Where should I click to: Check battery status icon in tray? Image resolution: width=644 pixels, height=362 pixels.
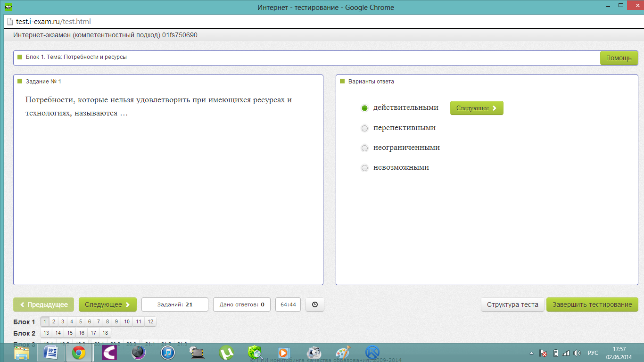[x=555, y=353]
